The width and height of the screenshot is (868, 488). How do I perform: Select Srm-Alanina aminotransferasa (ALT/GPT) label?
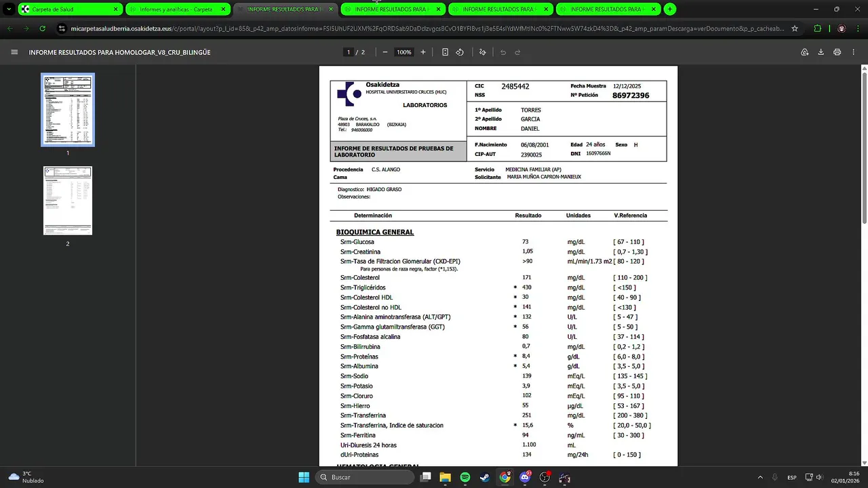pyautogui.click(x=395, y=317)
